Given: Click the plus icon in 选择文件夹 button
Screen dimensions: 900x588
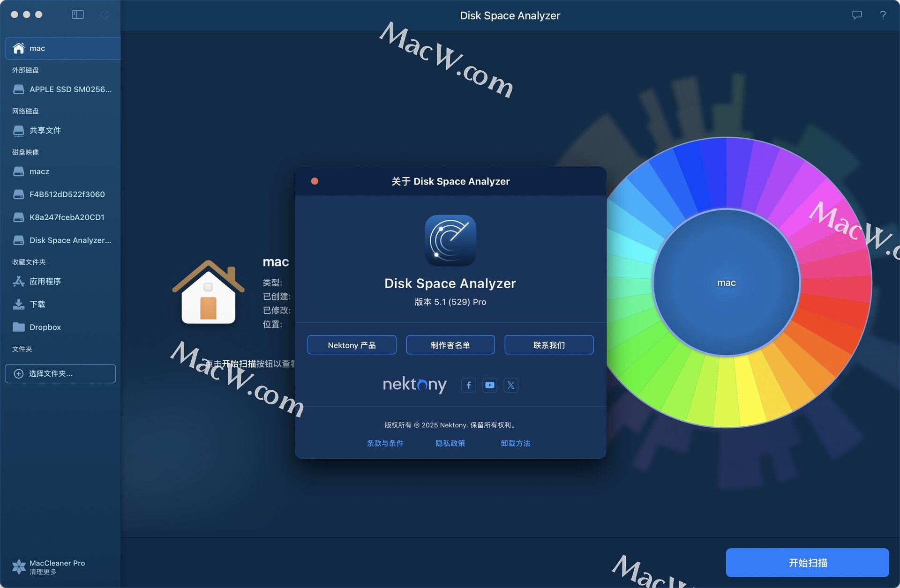Looking at the screenshot, I should [19, 373].
